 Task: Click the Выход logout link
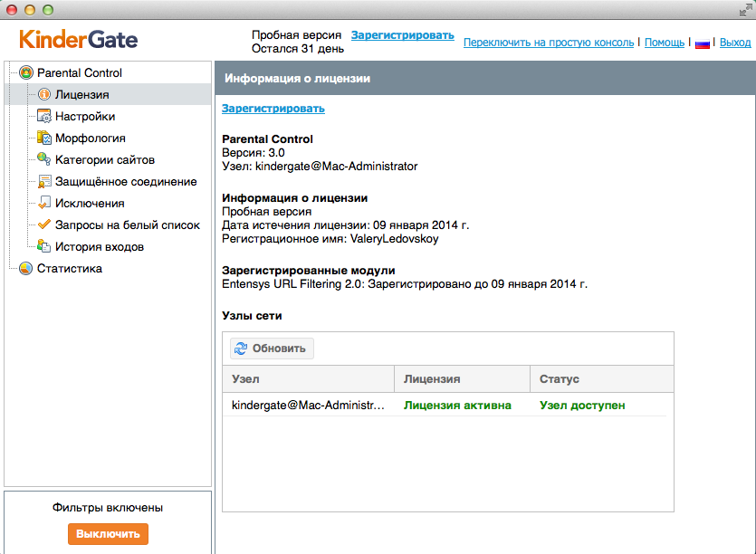(734, 43)
